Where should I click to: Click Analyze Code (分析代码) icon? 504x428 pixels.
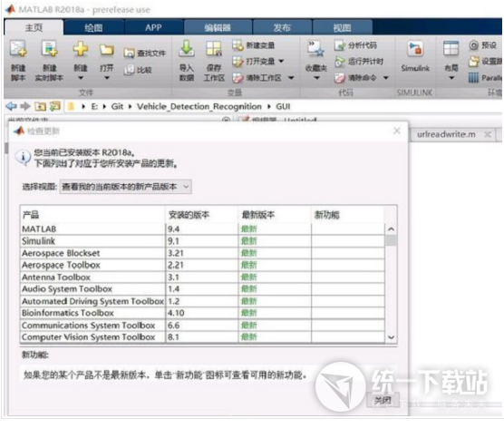[339, 45]
